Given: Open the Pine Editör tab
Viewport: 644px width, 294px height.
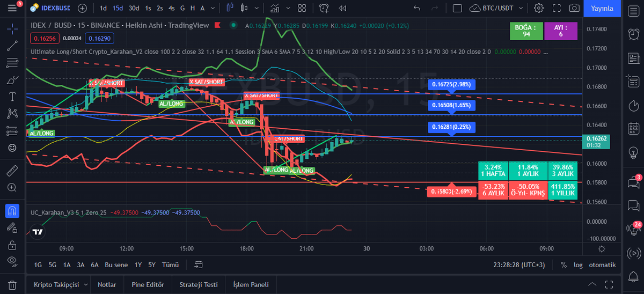Looking at the screenshot, I should pyautogui.click(x=148, y=285).
